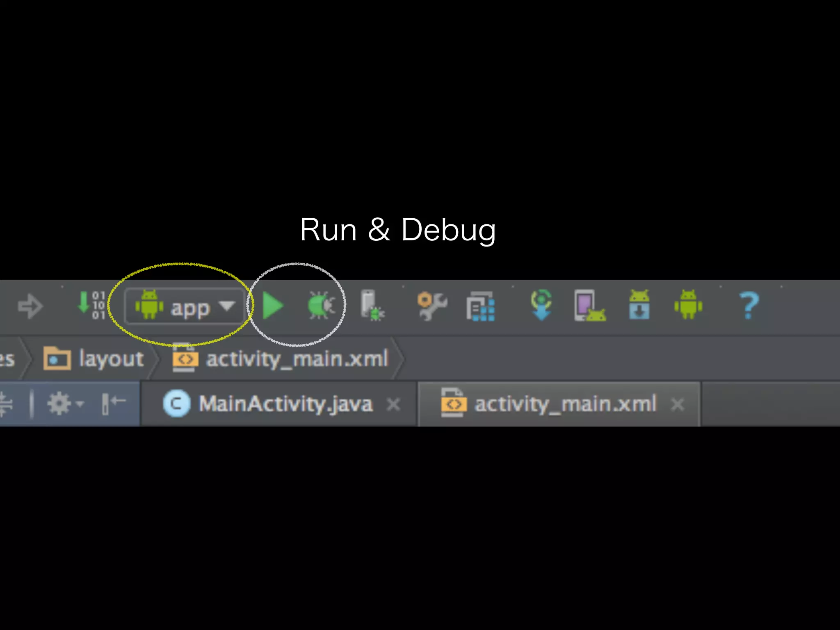Screen dimensions: 840x630
Task: Start debugging with the green bug icon
Action: (322, 305)
